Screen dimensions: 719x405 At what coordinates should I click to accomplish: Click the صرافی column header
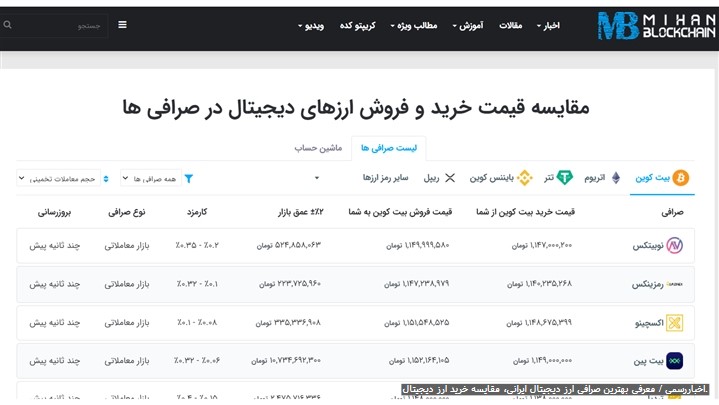(672, 212)
